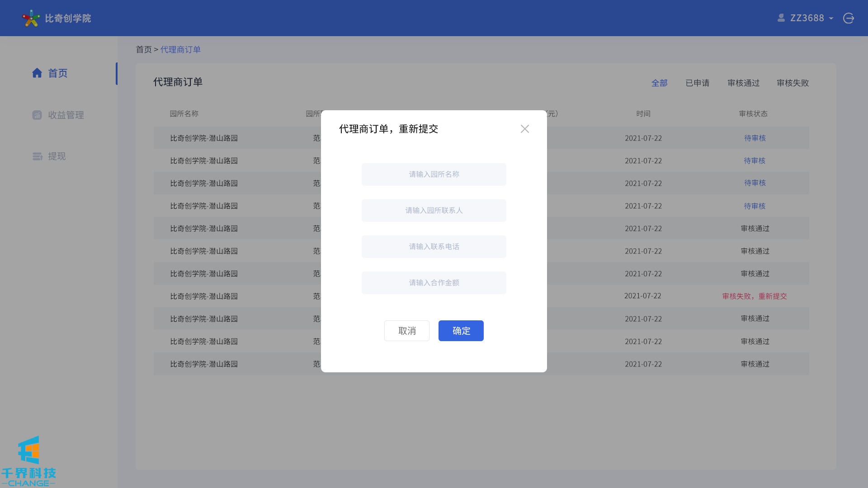
Task: Click the 审核失败，重新提交 status link
Action: click(754, 296)
